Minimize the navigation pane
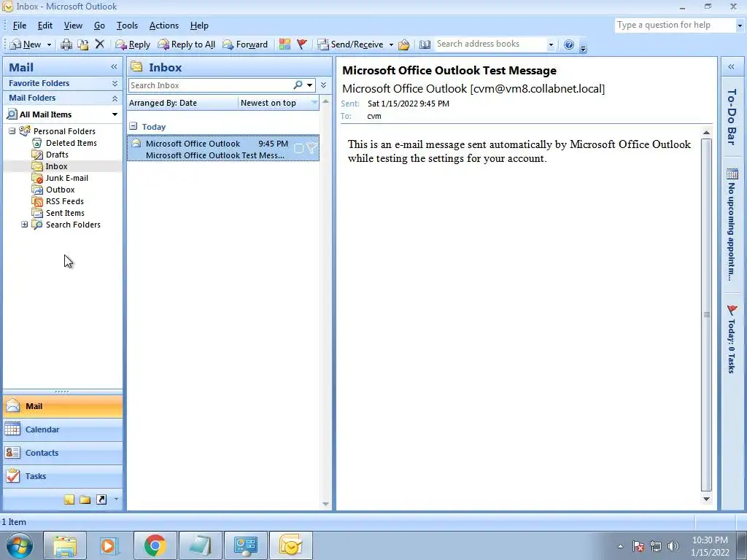 114,67
